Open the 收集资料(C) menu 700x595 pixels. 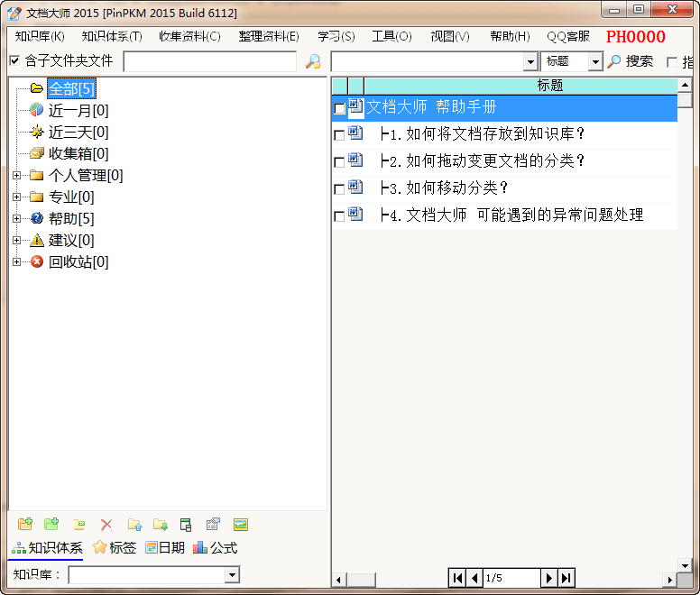point(189,36)
